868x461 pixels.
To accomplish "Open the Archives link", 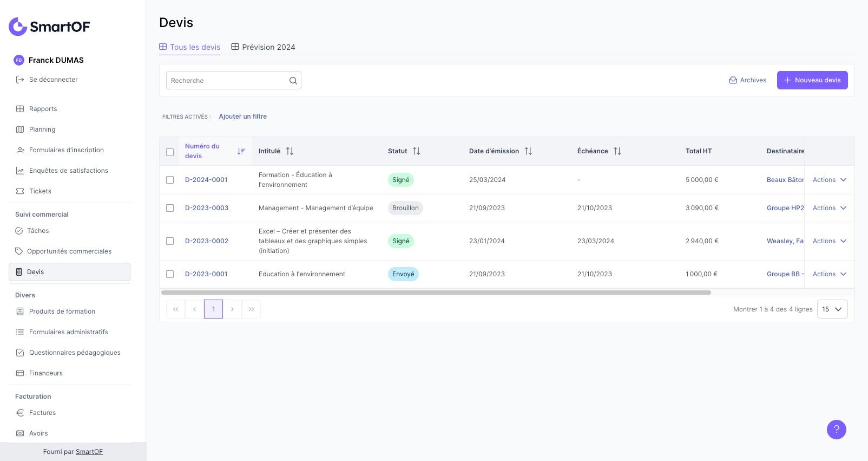I will pos(747,80).
